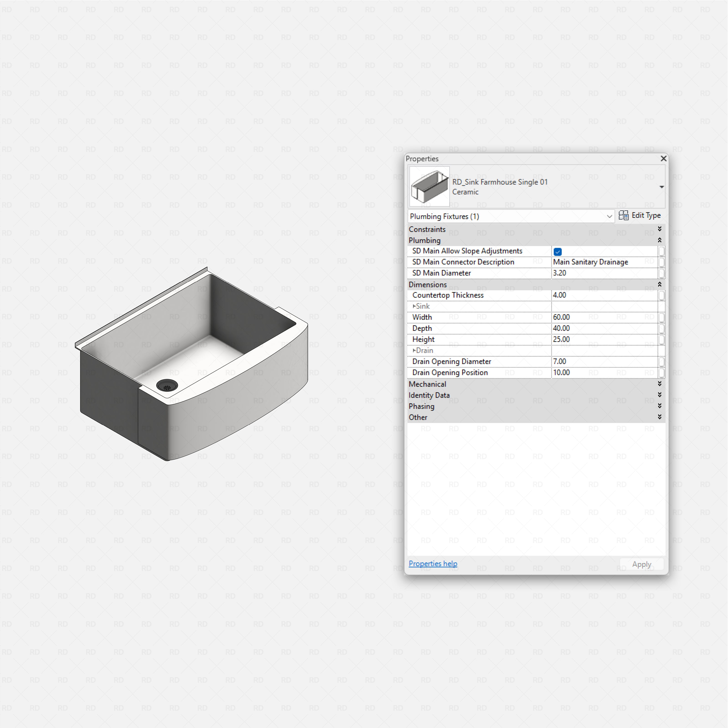This screenshot has width=728, height=728.
Task: Open the Plumbing Fixtures selection dropdown
Action: point(609,216)
